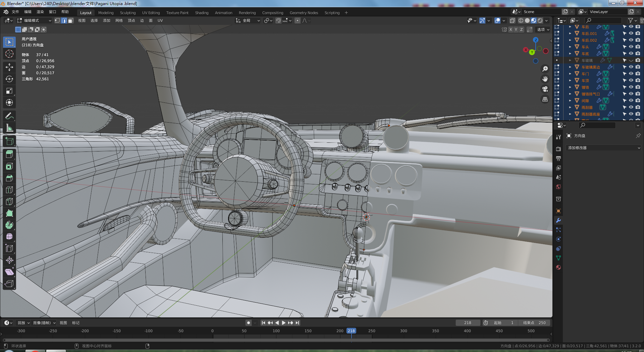
Task: Expand the 车顶 object in outliner
Action: (x=570, y=80)
